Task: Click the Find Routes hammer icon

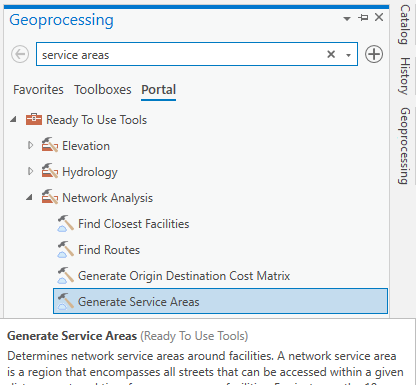Action: tap(65, 249)
